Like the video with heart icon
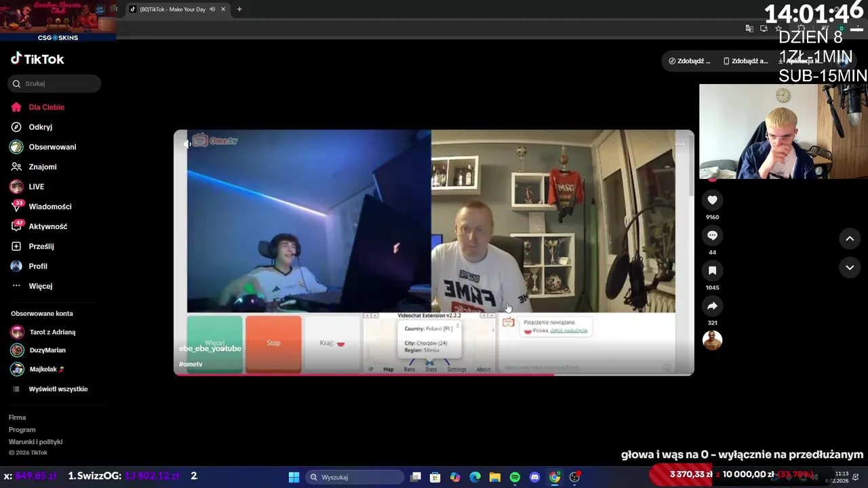Screen dimensions: 868x488 click(712, 200)
